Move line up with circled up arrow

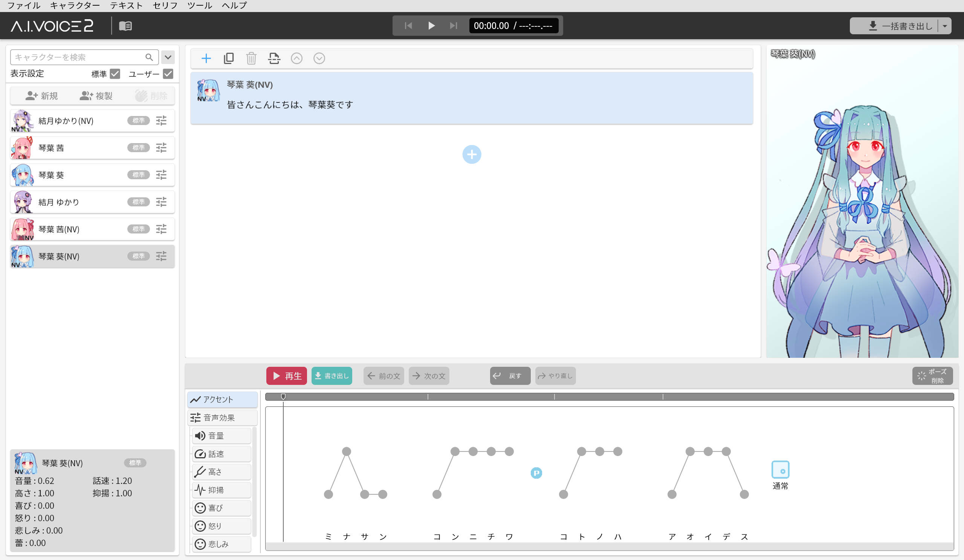[296, 58]
